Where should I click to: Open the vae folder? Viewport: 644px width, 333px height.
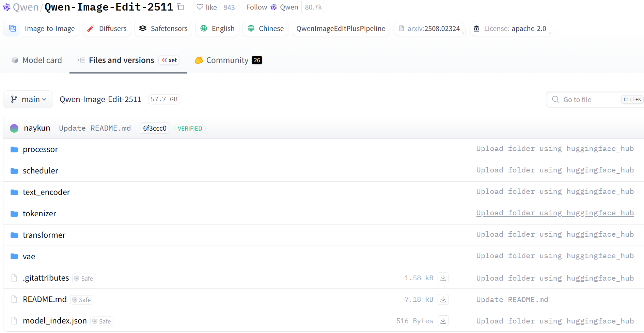29,256
